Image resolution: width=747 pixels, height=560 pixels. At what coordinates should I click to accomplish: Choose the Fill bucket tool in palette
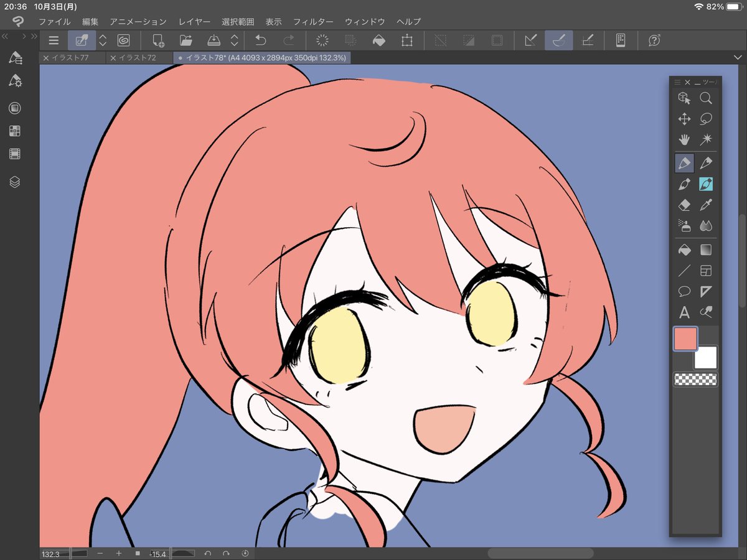pyautogui.click(x=684, y=250)
